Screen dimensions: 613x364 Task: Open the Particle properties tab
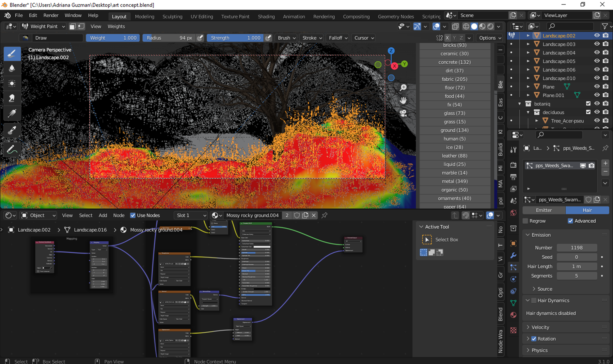514,267
